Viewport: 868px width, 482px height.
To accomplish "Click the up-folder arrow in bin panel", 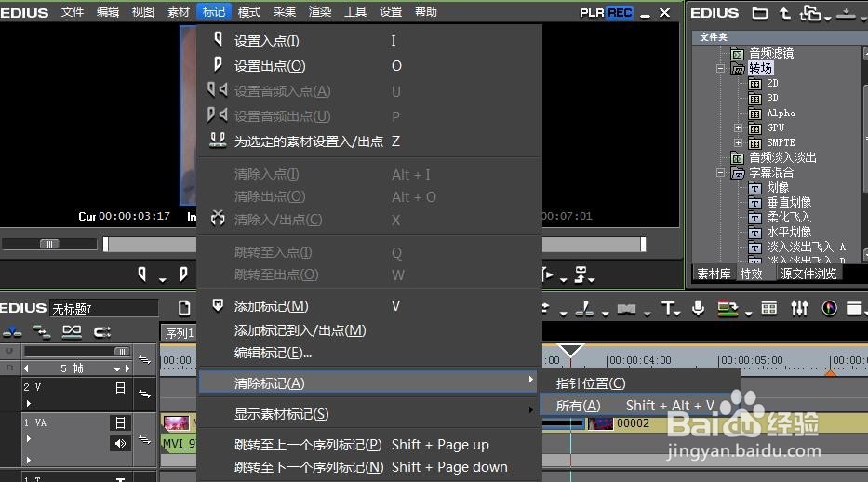I will [x=784, y=13].
